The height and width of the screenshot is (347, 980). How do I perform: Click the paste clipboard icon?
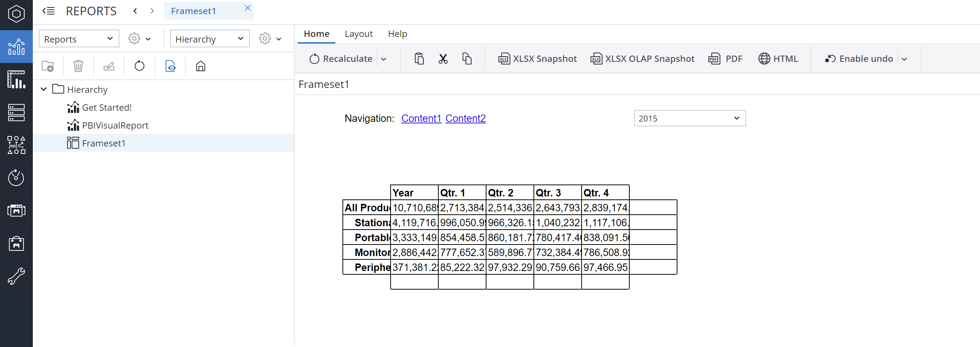pos(419,59)
